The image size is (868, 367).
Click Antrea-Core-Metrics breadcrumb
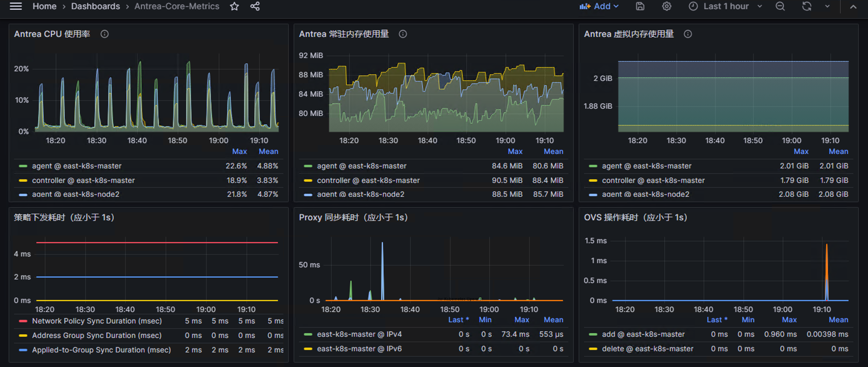177,6
